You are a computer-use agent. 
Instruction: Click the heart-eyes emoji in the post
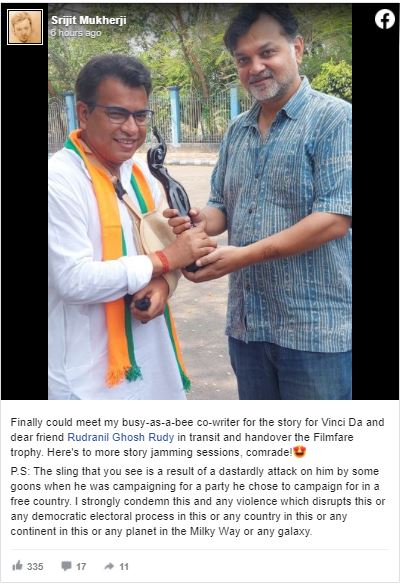(300, 452)
